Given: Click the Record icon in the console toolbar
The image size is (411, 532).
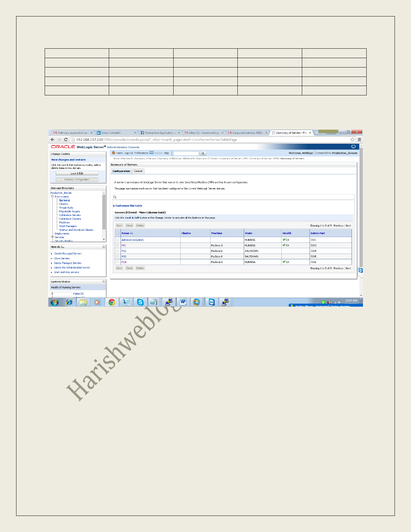Looking at the screenshot, I should (152, 153).
